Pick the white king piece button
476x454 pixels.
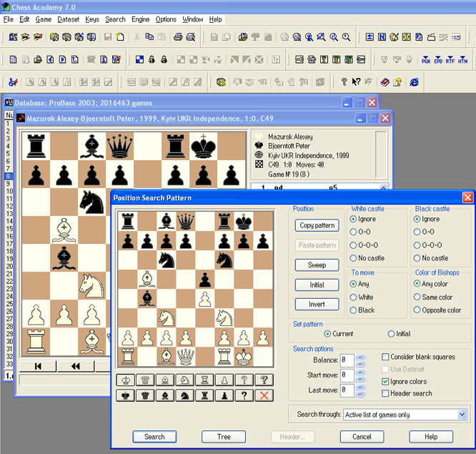point(126,380)
